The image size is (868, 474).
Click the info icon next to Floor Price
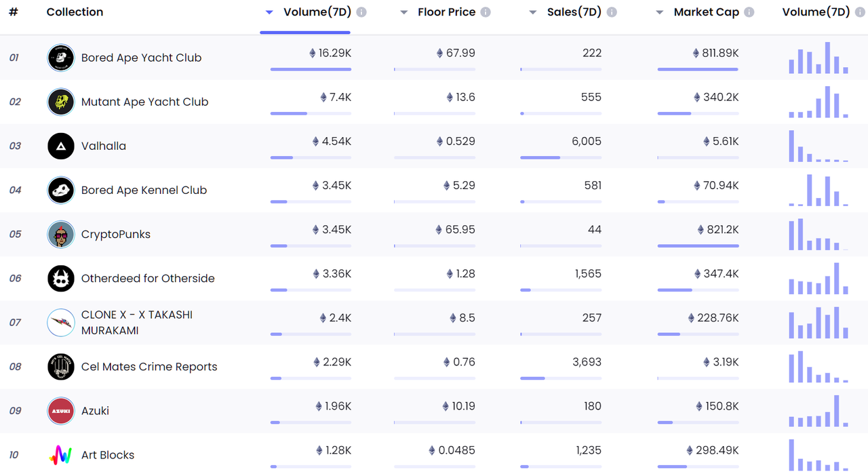click(486, 12)
